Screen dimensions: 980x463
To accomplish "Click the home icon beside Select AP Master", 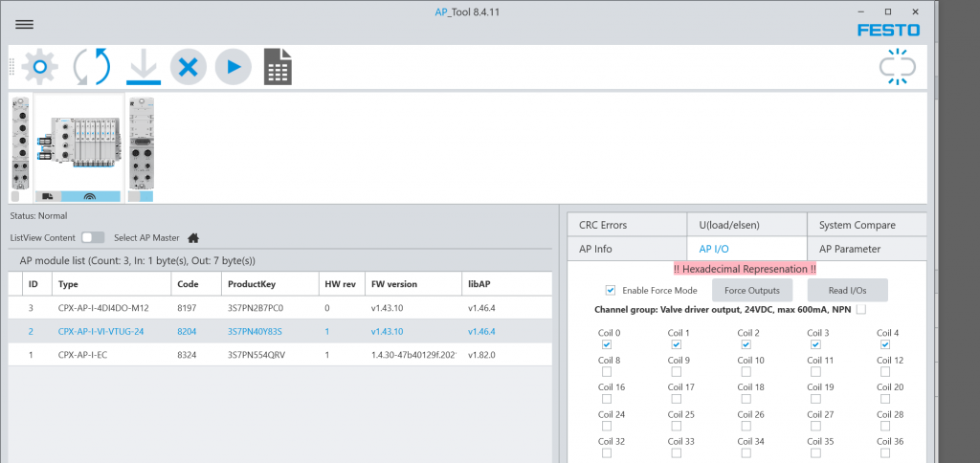I will coord(193,237).
